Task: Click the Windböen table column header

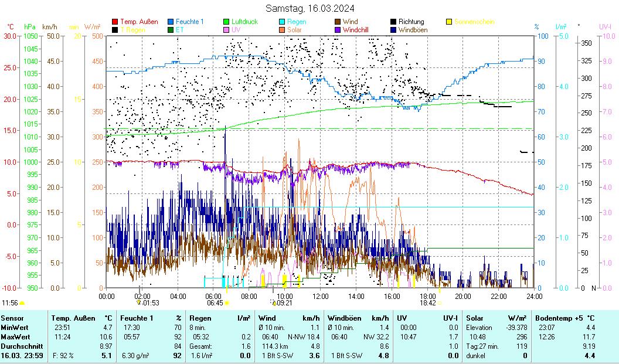Action: pos(344,318)
